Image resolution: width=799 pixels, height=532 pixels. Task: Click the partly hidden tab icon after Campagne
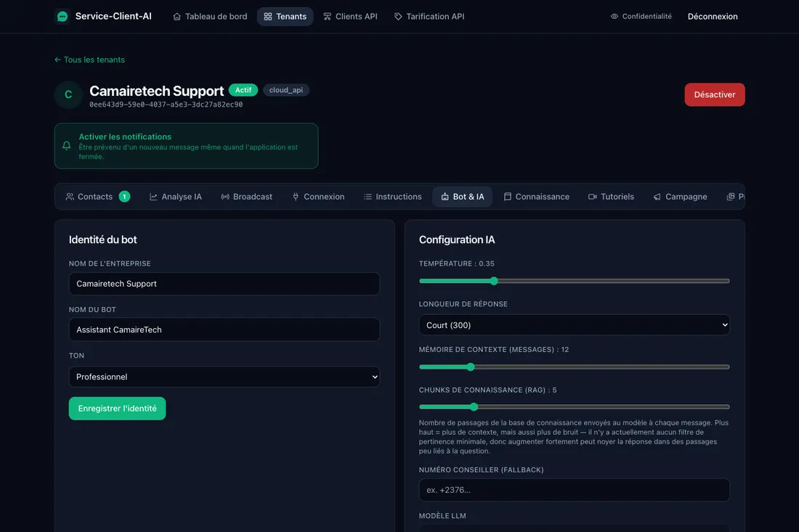point(731,197)
